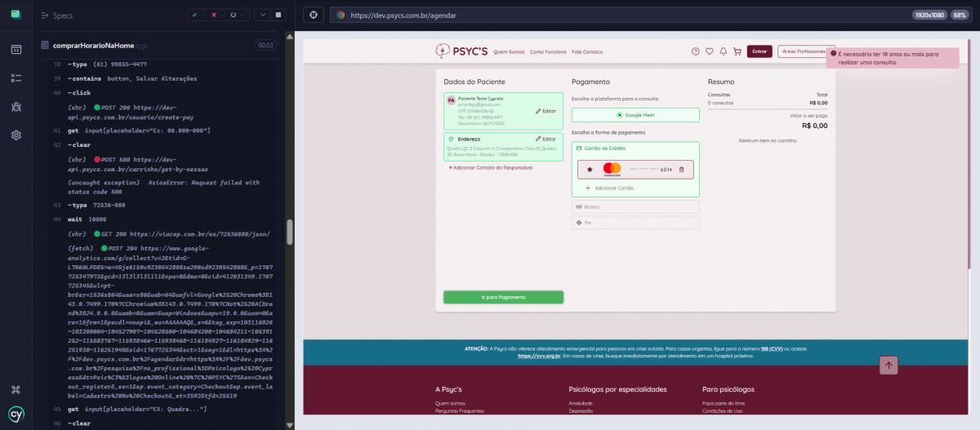Click the Ir para Pagamento button
The image size is (980, 430).
(503, 297)
